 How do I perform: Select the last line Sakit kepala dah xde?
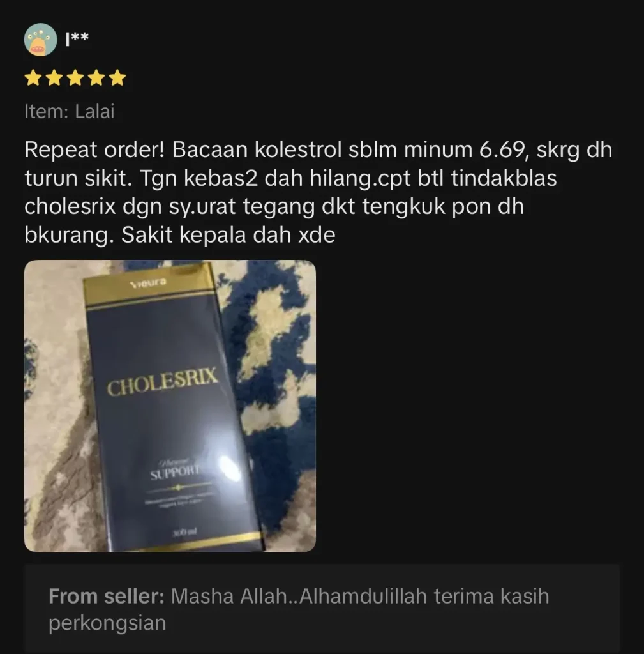[228, 235]
